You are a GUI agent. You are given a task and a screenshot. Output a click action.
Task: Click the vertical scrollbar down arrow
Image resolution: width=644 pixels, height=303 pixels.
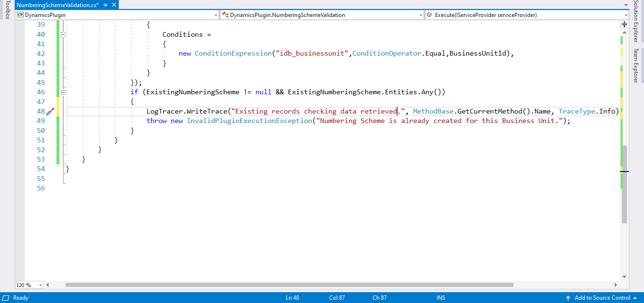pos(625,277)
